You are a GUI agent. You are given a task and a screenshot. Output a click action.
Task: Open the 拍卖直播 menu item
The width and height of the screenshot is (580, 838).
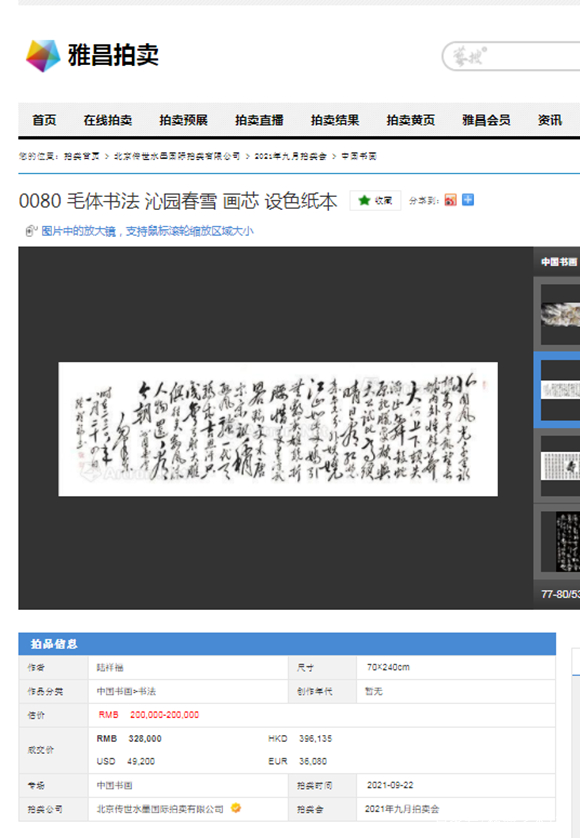[259, 120]
